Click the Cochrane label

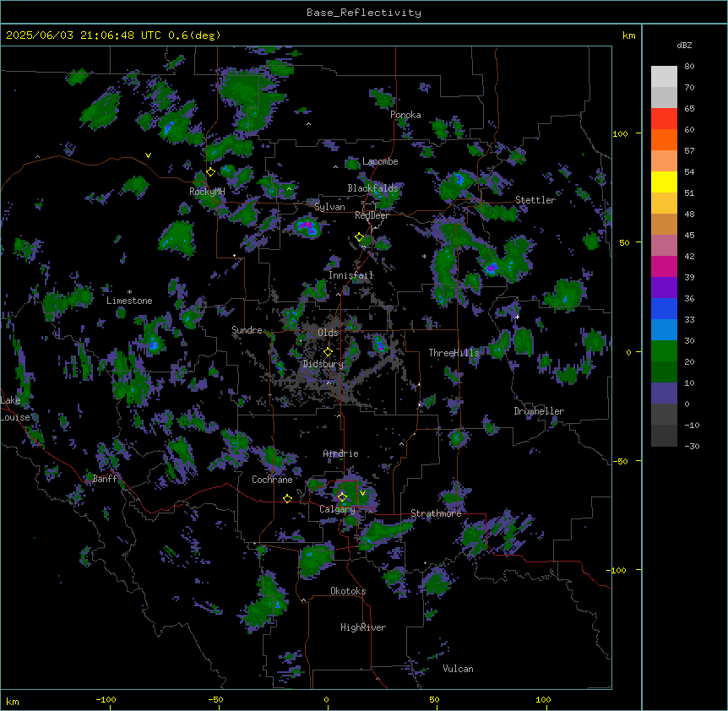tap(272, 480)
